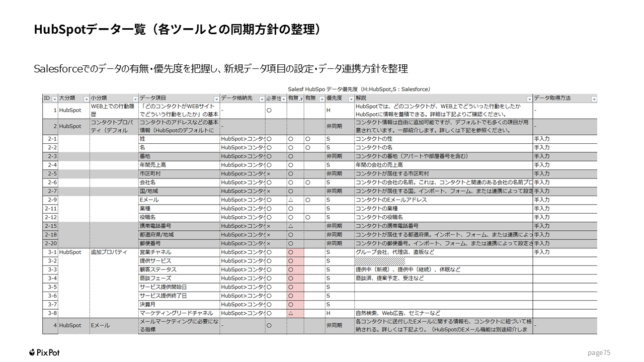Select the slide title about HubSpotデータ一覧
Image resolution: width=644 pixels, height=362 pixels.
177,30
